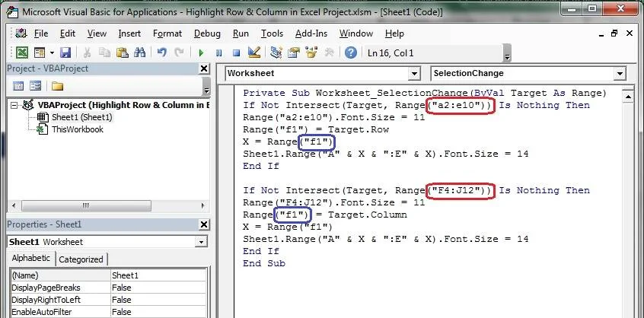Expand the Worksheet object dropdown
Screen dimensions: 644x318
pos(414,74)
